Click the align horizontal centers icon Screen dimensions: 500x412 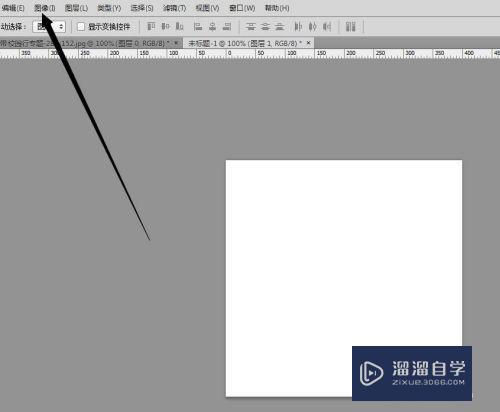pyautogui.click(x=212, y=26)
